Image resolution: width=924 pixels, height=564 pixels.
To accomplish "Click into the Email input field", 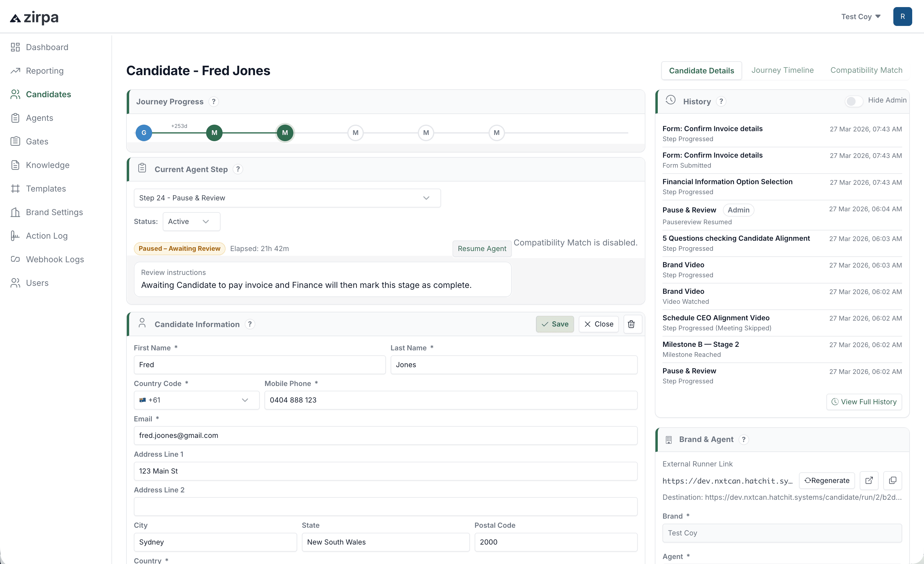I will [x=385, y=436].
